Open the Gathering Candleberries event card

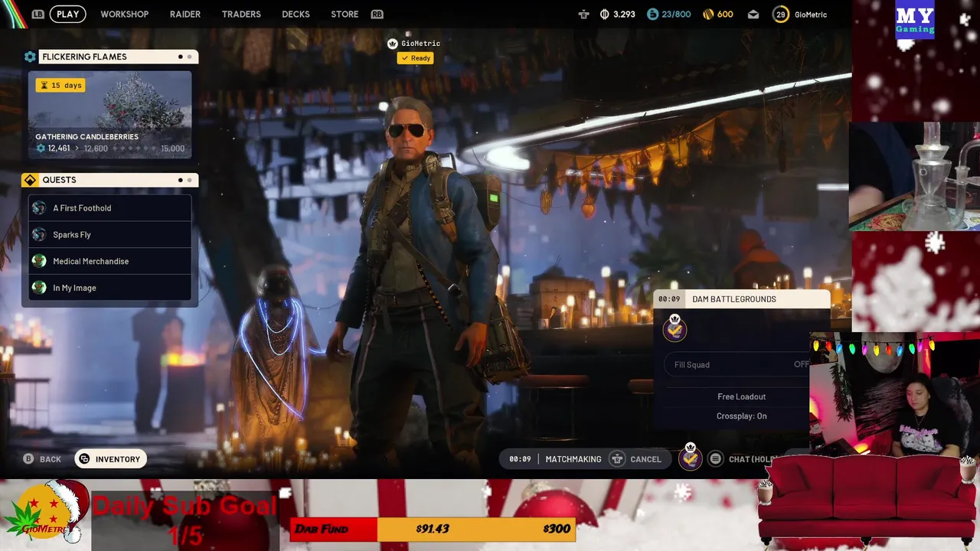click(x=110, y=115)
